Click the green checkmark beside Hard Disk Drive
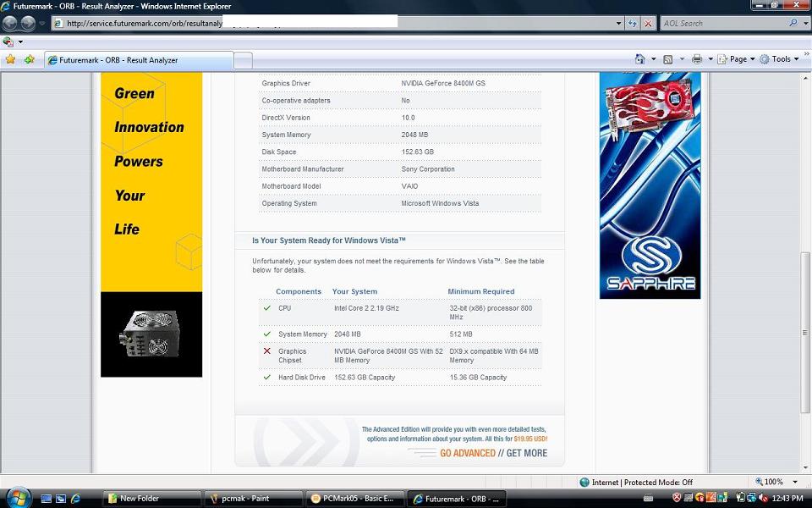 pos(267,377)
